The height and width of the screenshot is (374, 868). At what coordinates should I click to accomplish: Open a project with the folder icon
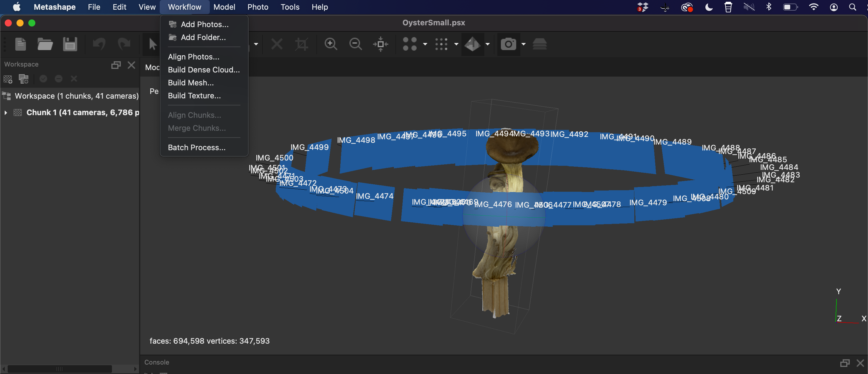pos(45,44)
